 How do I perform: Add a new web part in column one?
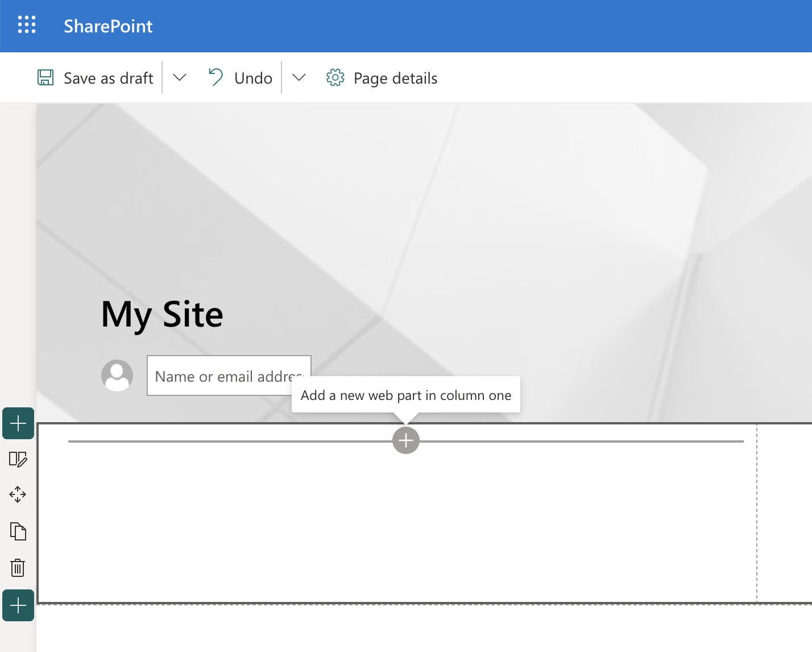coord(406,441)
